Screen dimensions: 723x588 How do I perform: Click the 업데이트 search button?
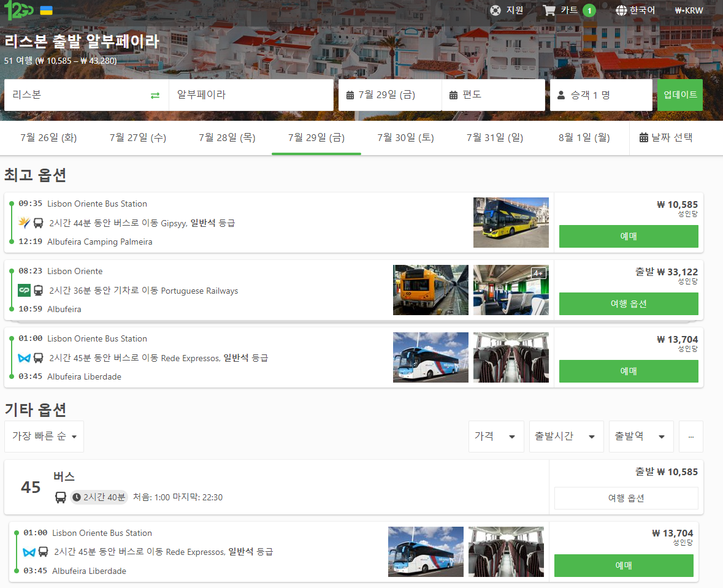point(680,95)
